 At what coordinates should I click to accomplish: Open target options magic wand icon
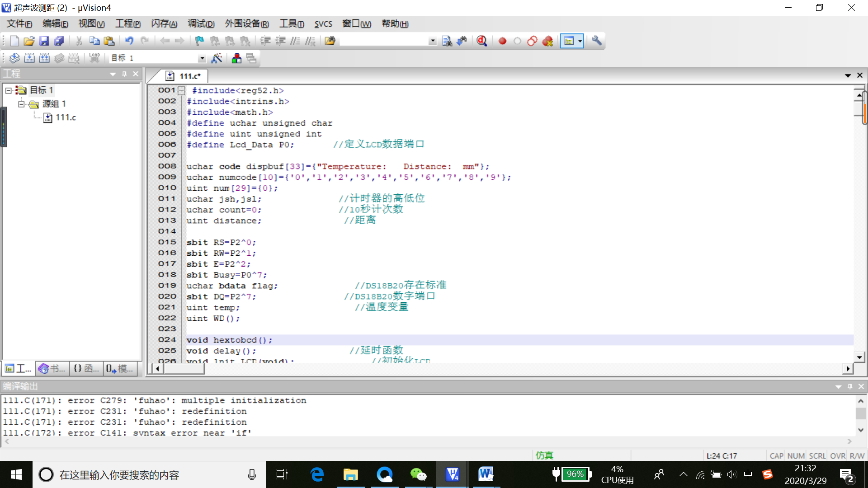click(217, 58)
